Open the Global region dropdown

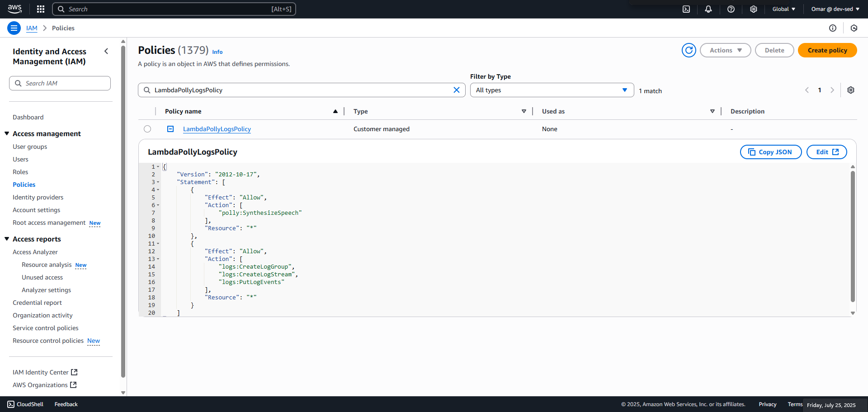(x=784, y=9)
